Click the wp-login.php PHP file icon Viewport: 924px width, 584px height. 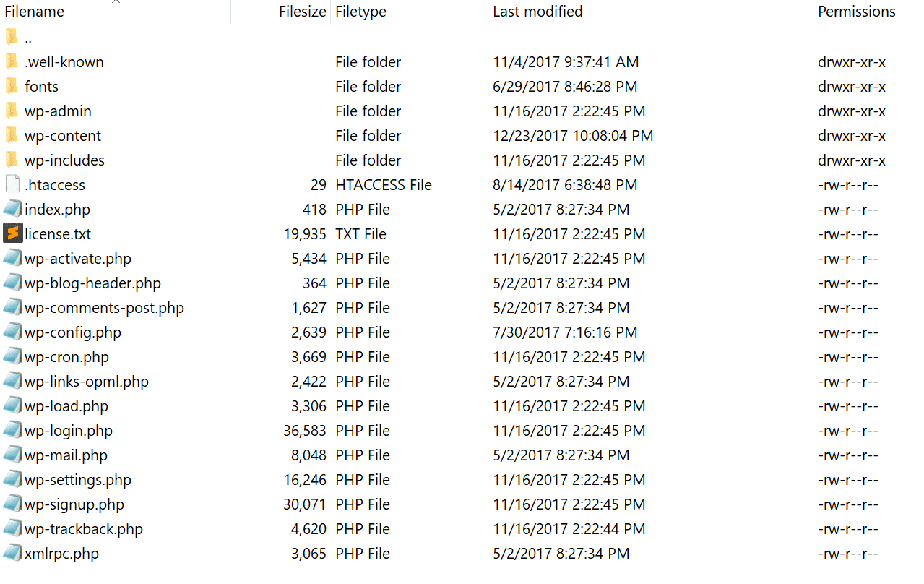(x=12, y=430)
